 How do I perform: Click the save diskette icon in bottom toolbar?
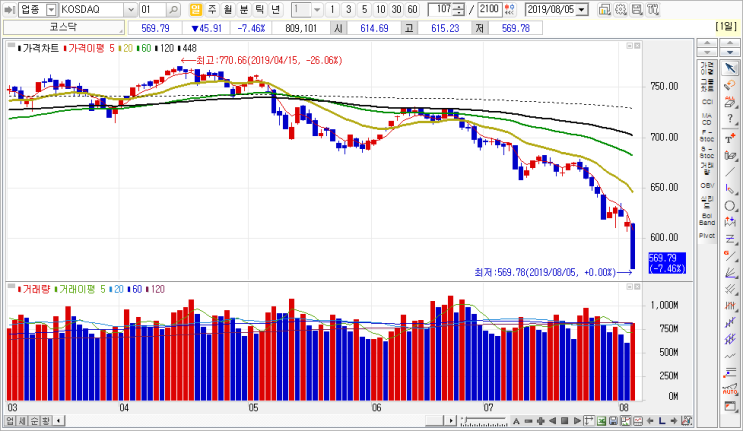coord(613,421)
